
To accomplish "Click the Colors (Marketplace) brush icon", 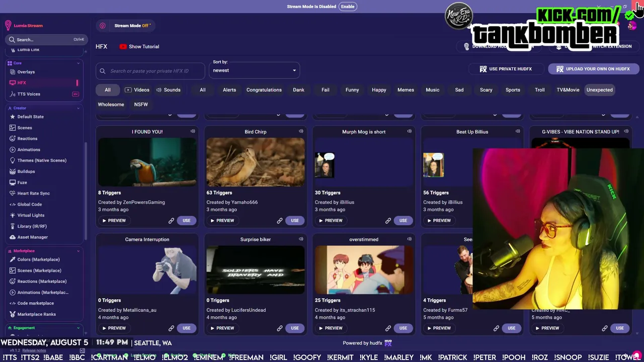I will pyautogui.click(x=13, y=259).
